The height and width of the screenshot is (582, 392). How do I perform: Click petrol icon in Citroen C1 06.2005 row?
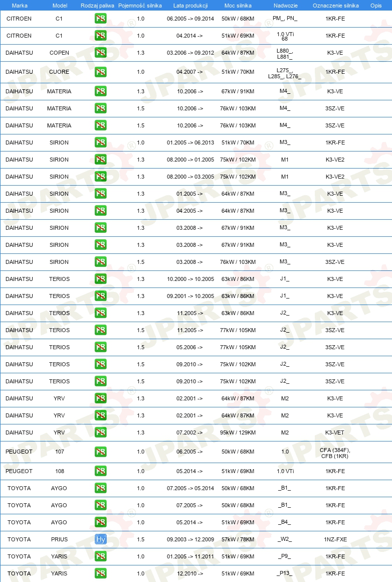pyautogui.click(x=100, y=19)
